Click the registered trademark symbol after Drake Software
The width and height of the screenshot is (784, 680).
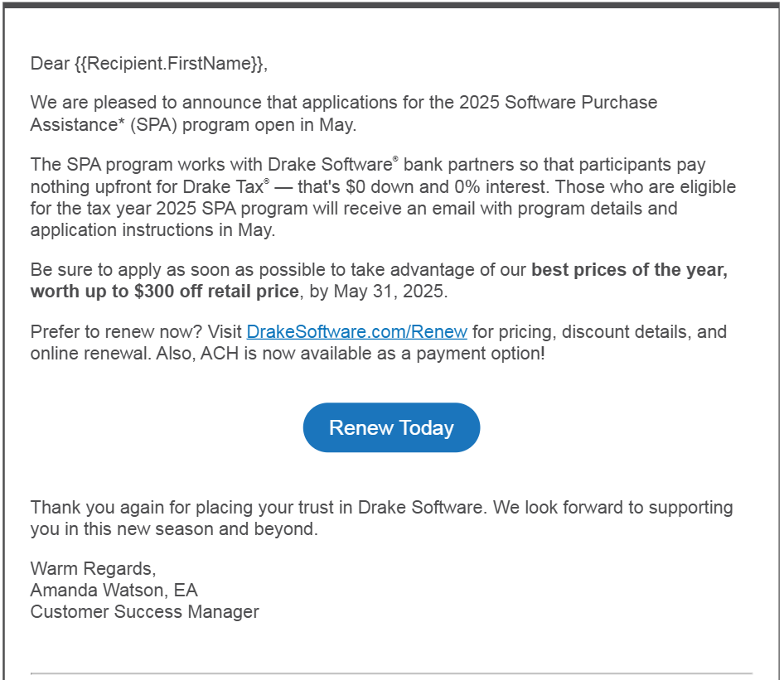pyautogui.click(x=395, y=159)
